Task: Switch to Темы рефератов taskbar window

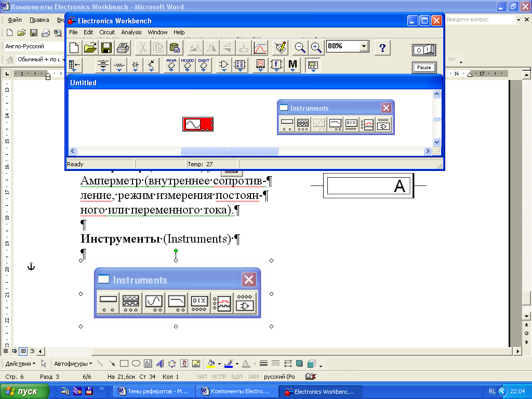Action: pos(153,391)
